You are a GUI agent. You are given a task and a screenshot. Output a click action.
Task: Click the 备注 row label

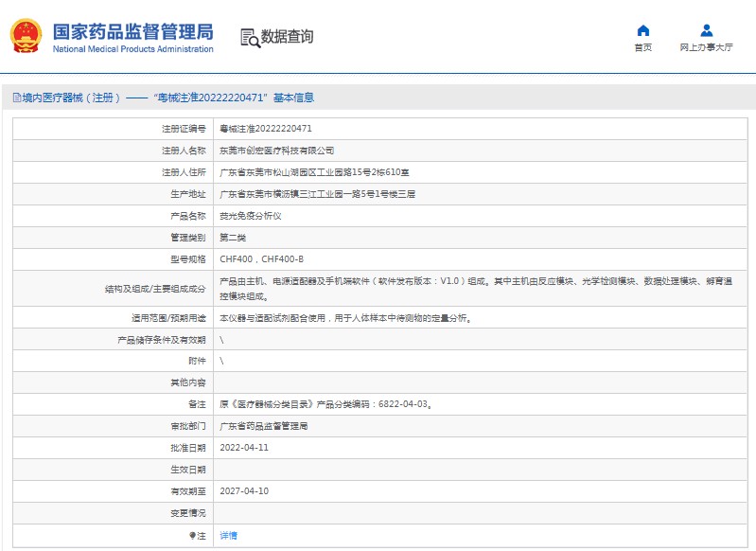pos(197,404)
